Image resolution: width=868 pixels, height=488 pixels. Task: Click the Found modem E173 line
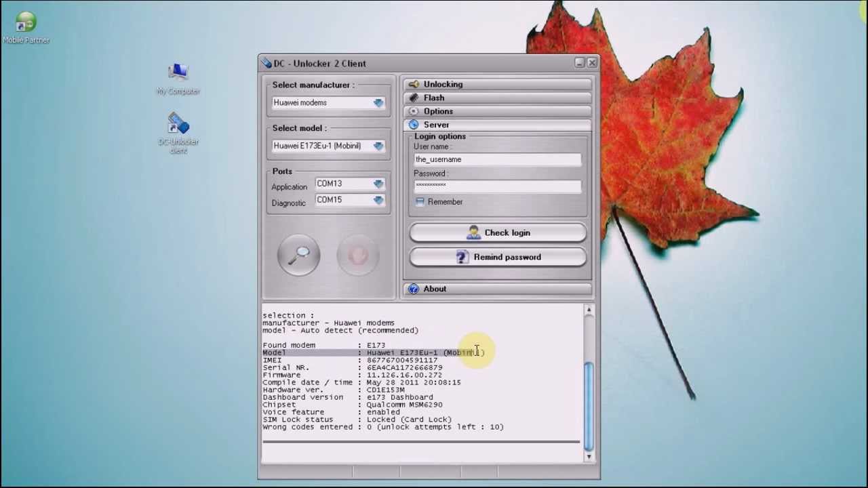coord(323,345)
